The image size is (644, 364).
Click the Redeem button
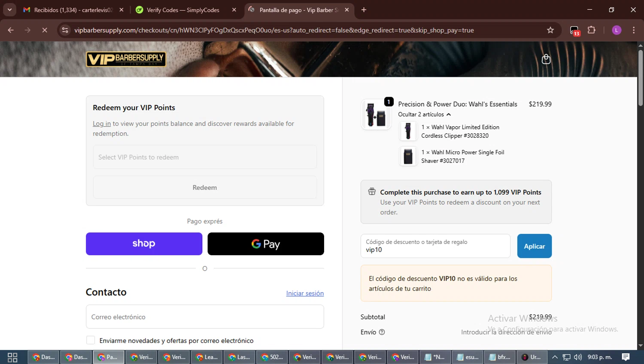205,187
